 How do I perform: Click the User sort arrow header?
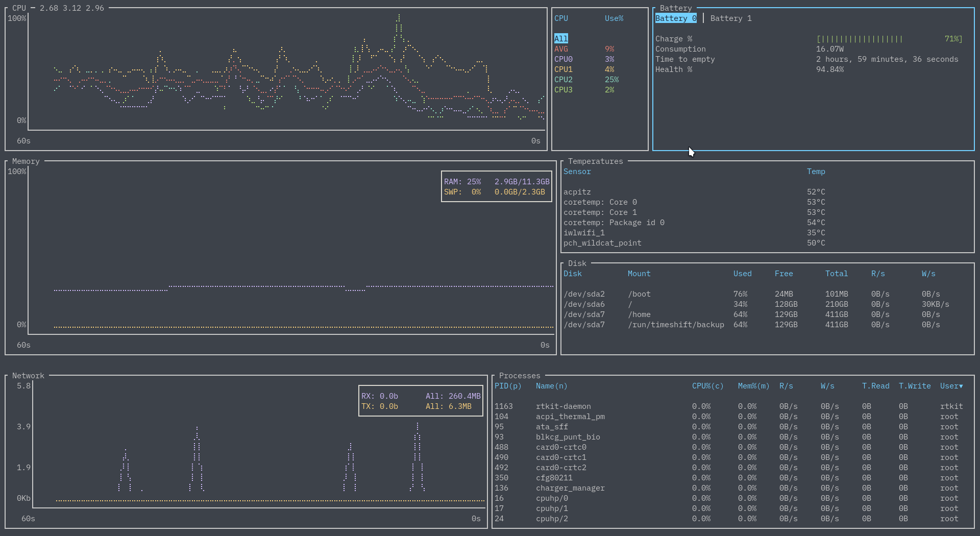[951, 386]
